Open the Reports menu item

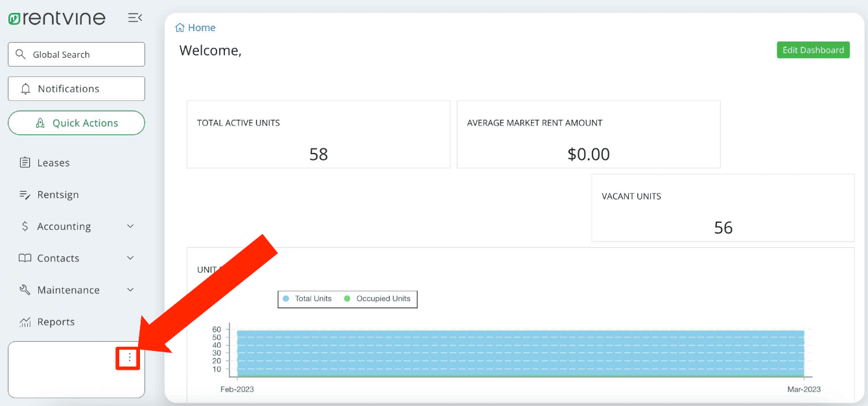click(56, 322)
